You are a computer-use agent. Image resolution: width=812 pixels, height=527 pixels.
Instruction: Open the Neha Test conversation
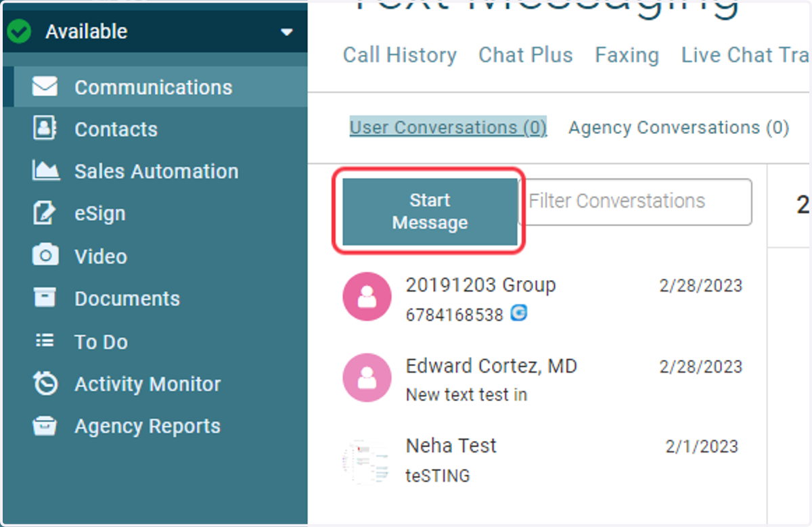click(542, 460)
